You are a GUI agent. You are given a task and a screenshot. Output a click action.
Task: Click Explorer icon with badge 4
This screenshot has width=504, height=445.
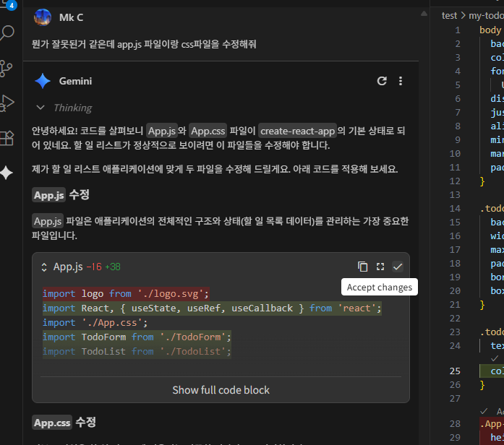pyautogui.click(x=8, y=4)
